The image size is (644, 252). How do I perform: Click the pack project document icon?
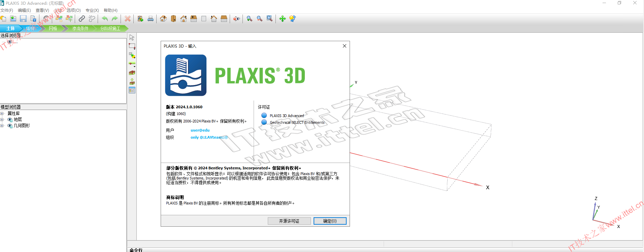coord(33,19)
